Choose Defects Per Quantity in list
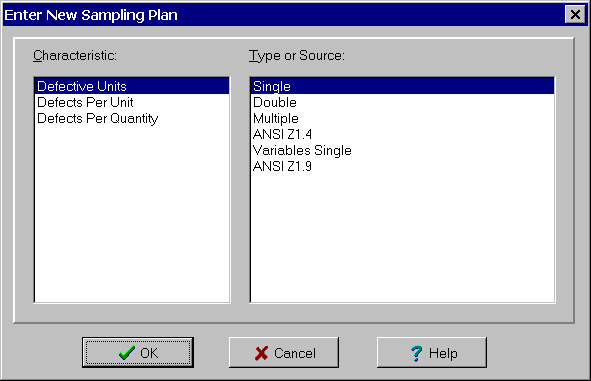This screenshot has height=381, width=591. click(x=132, y=118)
